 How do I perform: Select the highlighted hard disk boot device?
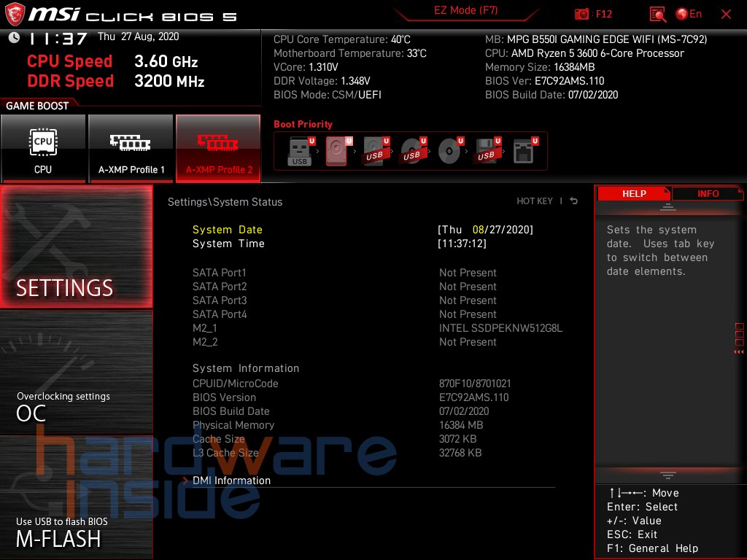338,151
